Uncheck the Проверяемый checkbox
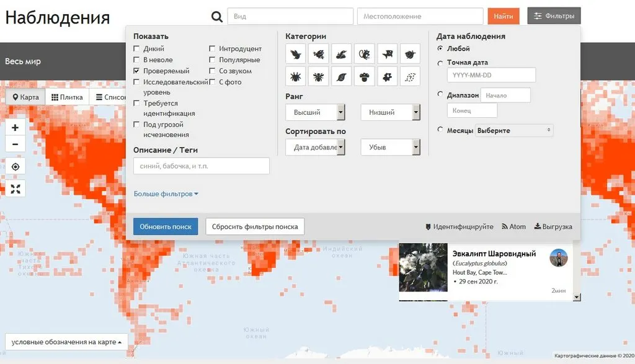This screenshot has height=364, width=635. [137, 71]
